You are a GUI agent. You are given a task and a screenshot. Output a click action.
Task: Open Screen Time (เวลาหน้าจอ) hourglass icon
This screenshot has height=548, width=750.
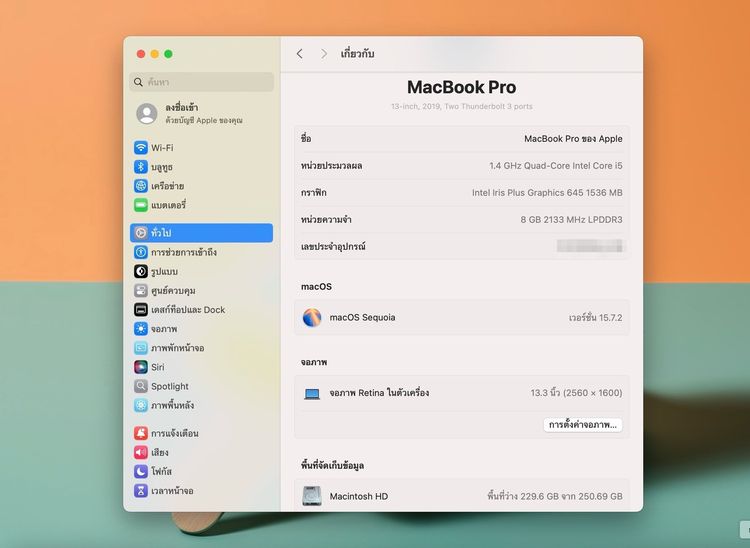(x=141, y=491)
